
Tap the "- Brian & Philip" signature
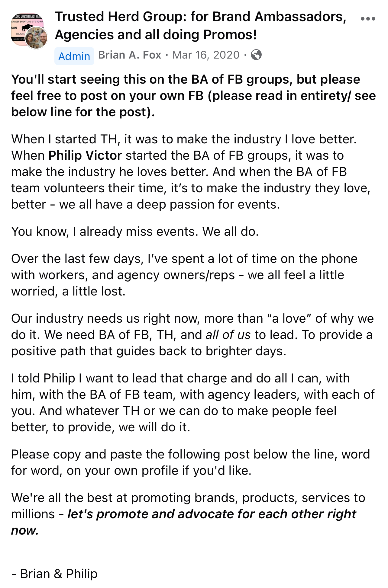54,574
